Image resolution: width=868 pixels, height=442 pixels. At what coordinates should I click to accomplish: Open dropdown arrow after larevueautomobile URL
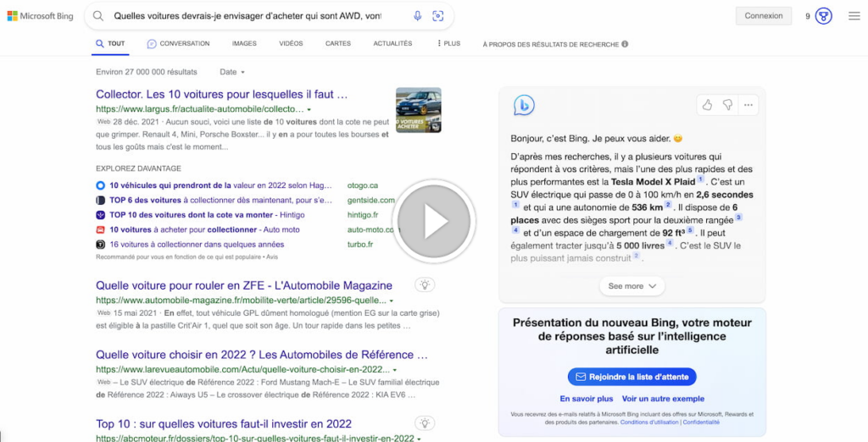point(395,370)
